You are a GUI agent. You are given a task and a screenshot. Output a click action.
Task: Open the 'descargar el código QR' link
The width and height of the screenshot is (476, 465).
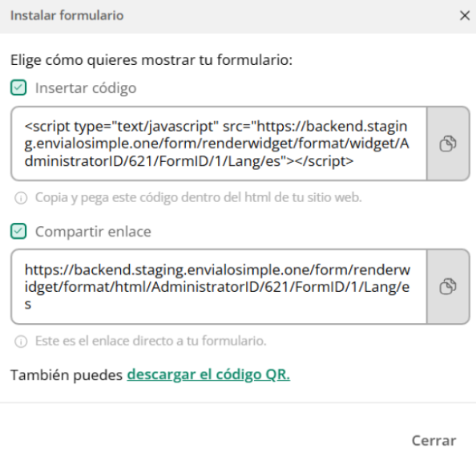pos(208,374)
